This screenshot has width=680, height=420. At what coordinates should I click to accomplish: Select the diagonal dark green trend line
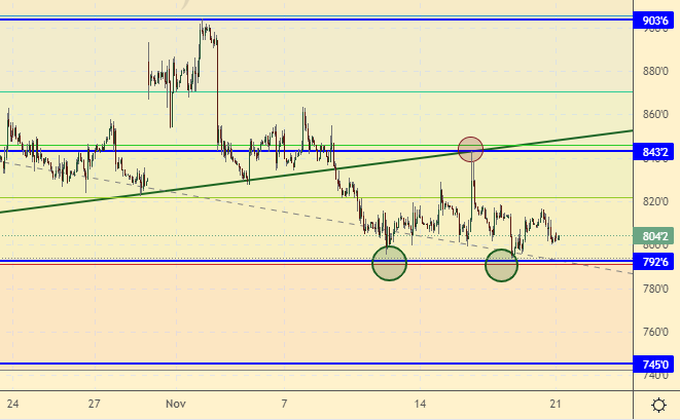click(200, 185)
